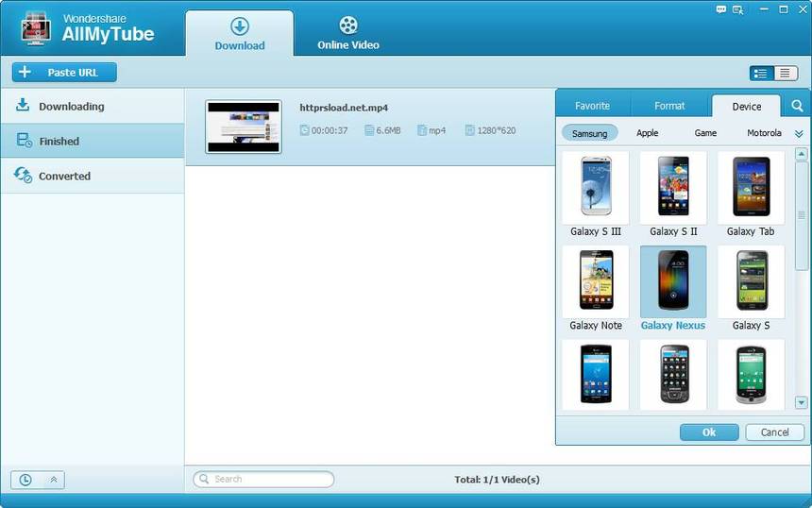Click the Search input field
The height and width of the screenshot is (508, 812).
pos(263,479)
